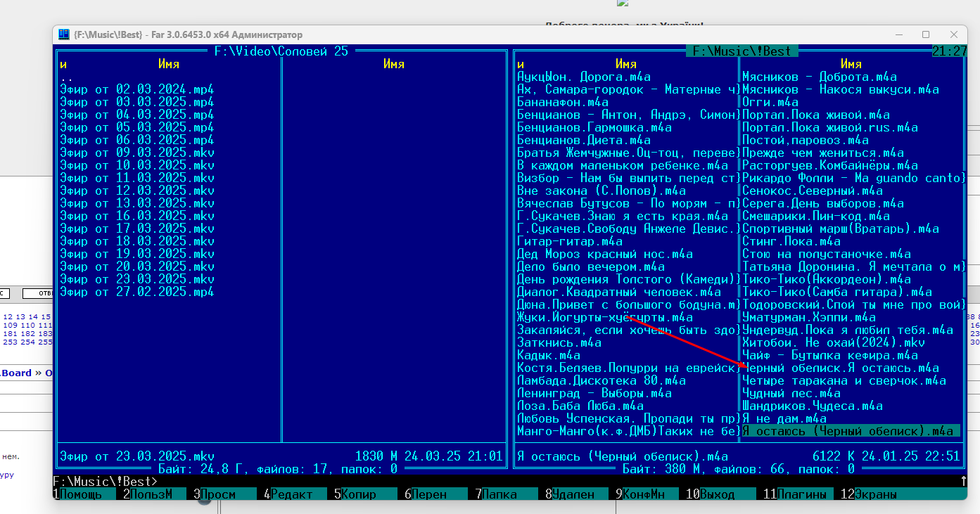Go to parent folder via '..' entry
The width and height of the screenshot is (980, 514).
[x=67, y=77]
